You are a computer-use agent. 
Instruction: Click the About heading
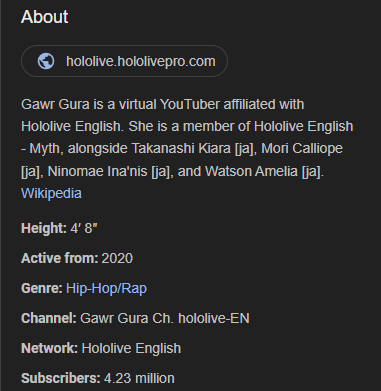pos(45,17)
